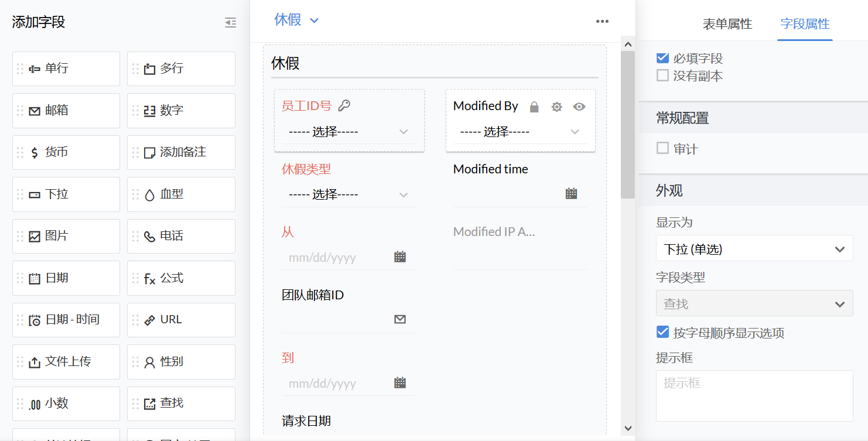The width and height of the screenshot is (868, 441).
Task: Open the 字段类型 查找 dropdown
Action: pyautogui.click(x=754, y=303)
